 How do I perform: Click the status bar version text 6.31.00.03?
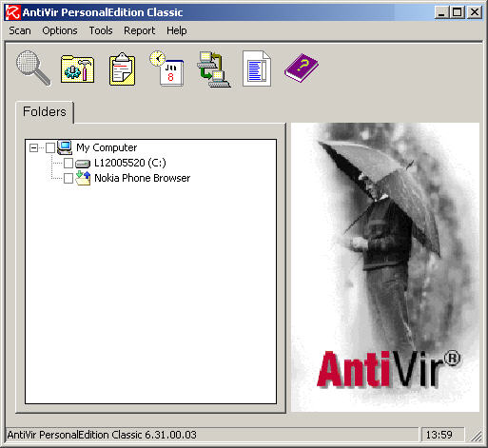click(x=170, y=435)
